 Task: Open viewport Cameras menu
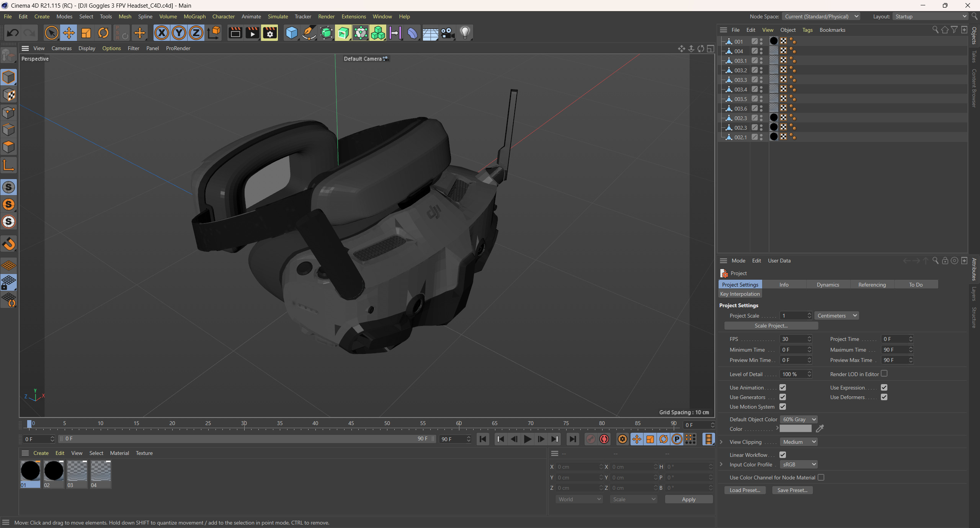[x=62, y=48]
